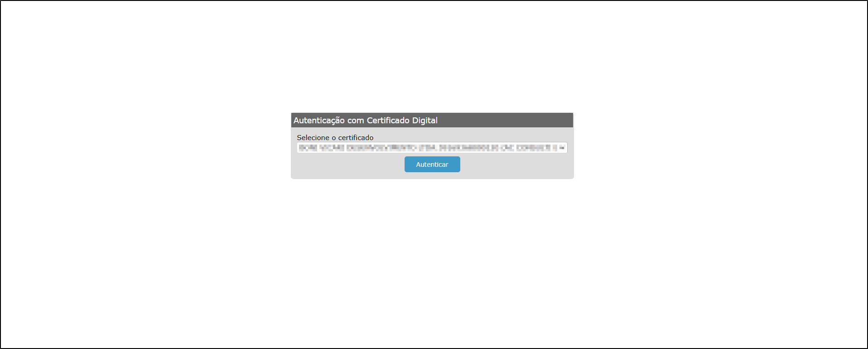Submit the digital certificate login via Autenticar
The image size is (868, 349).
click(432, 164)
